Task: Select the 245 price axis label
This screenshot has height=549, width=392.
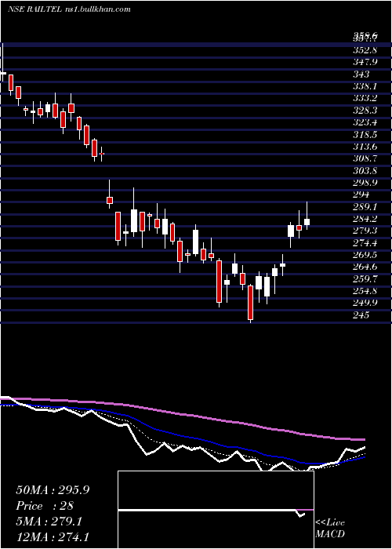Action: [361, 315]
